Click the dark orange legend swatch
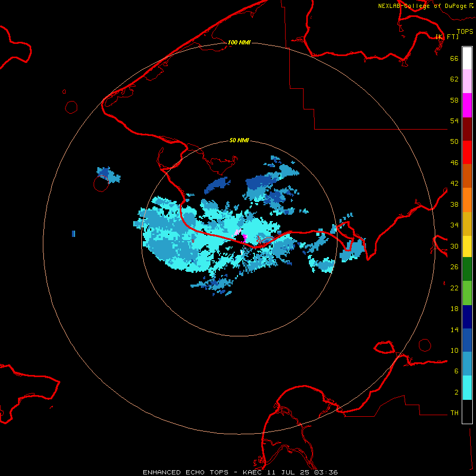This screenshot has height=476, width=476. [x=467, y=176]
